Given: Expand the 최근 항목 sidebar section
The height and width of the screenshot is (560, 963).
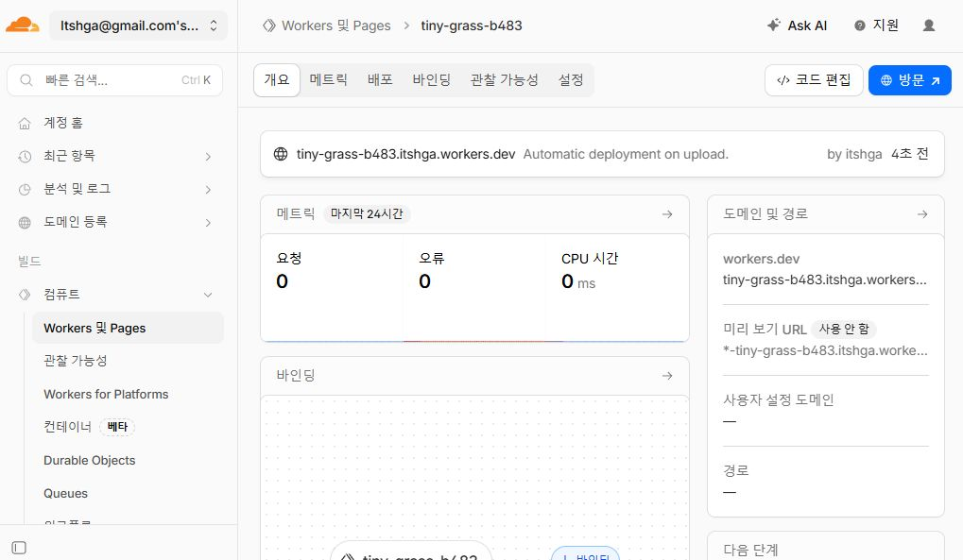Looking at the screenshot, I should click(x=115, y=156).
